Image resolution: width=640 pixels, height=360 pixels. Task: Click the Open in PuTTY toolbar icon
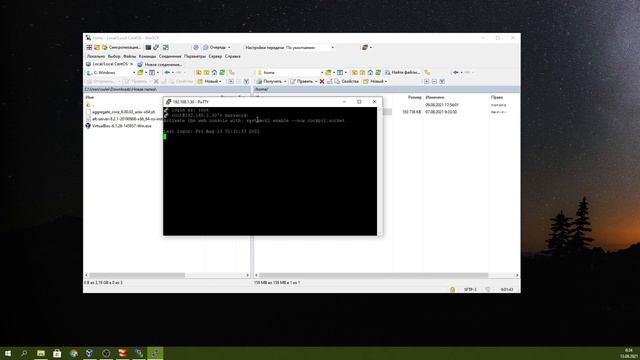point(156,47)
